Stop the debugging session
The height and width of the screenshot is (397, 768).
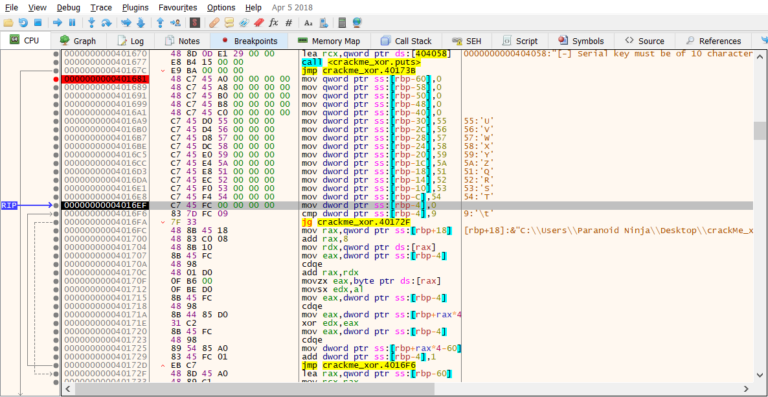click(38, 23)
